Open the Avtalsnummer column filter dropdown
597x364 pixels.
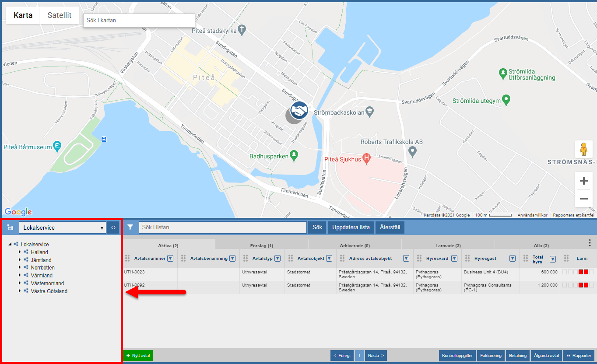[x=170, y=259]
